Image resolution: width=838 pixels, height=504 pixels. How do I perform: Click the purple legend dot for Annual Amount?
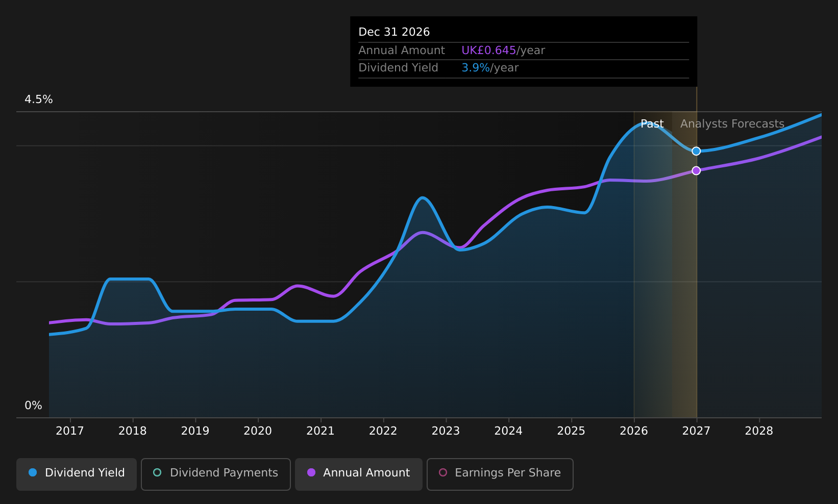pyautogui.click(x=311, y=472)
